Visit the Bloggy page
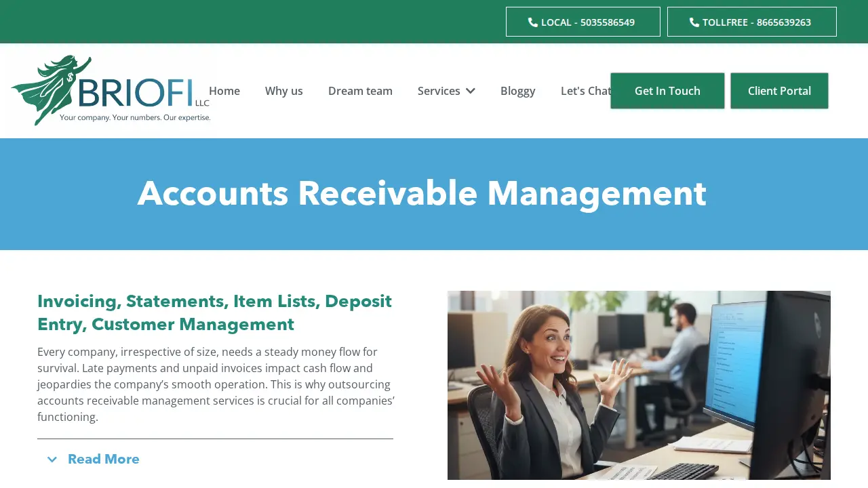868x488 pixels. (518, 91)
